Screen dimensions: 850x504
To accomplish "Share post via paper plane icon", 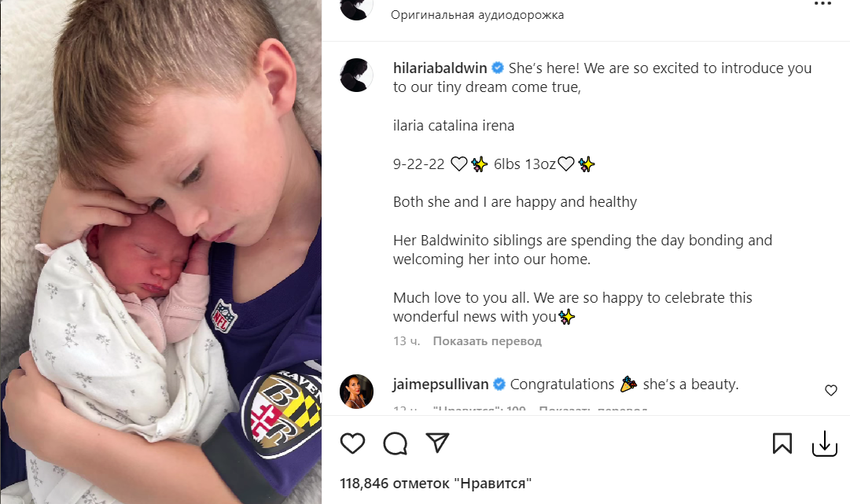I will point(437,443).
